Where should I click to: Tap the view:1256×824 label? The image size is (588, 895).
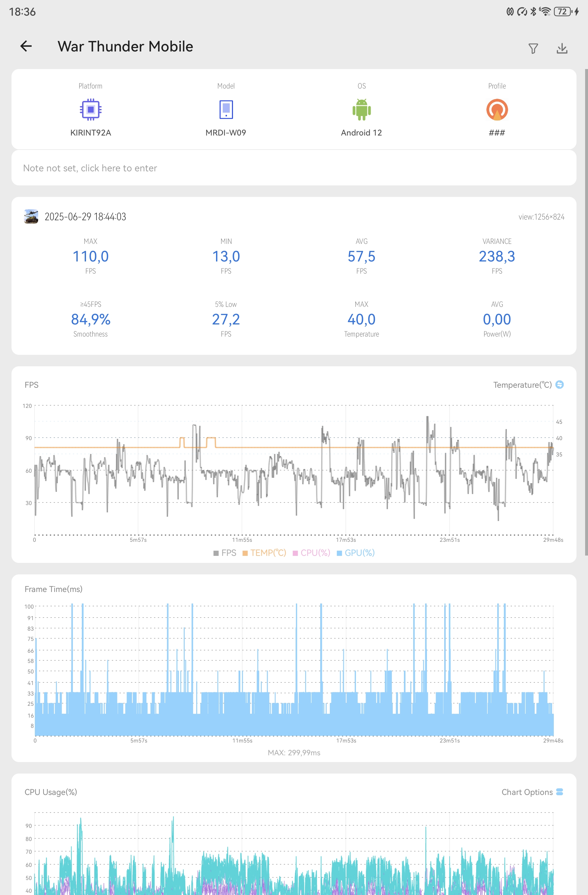pyautogui.click(x=541, y=217)
